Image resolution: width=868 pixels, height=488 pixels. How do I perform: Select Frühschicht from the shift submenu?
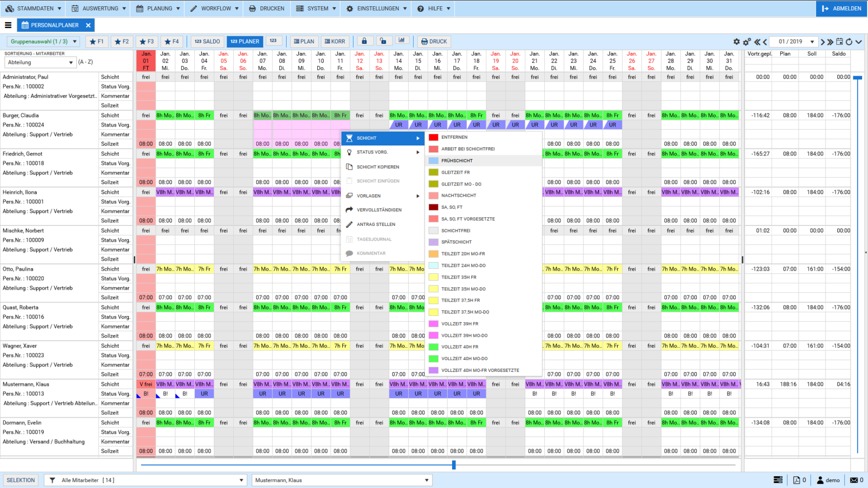[x=456, y=161]
